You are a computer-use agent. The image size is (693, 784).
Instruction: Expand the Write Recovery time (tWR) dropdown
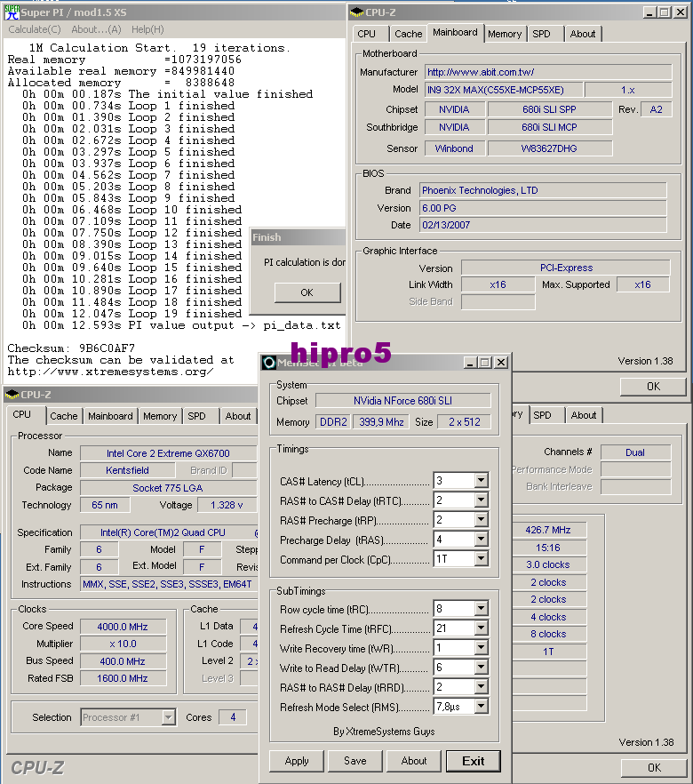[482, 648]
